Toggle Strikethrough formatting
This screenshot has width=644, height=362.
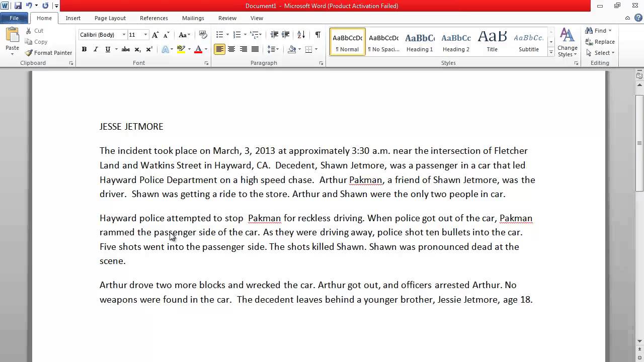click(126, 49)
